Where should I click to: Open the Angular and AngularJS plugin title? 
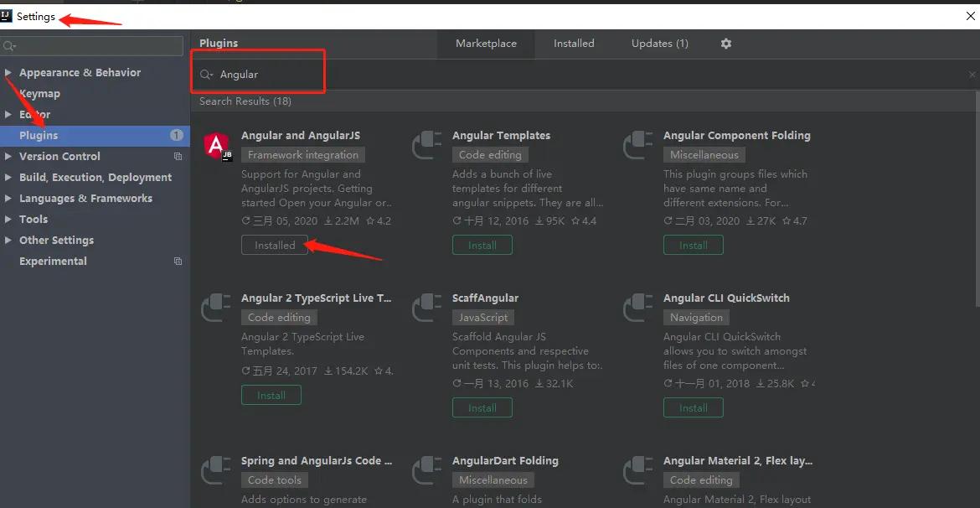coord(301,136)
